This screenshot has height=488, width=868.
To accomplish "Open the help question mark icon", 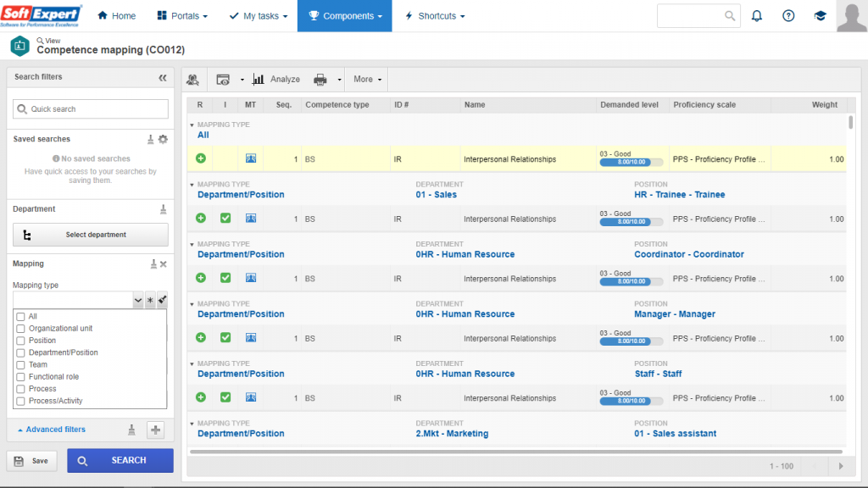I will [x=788, y=16].
